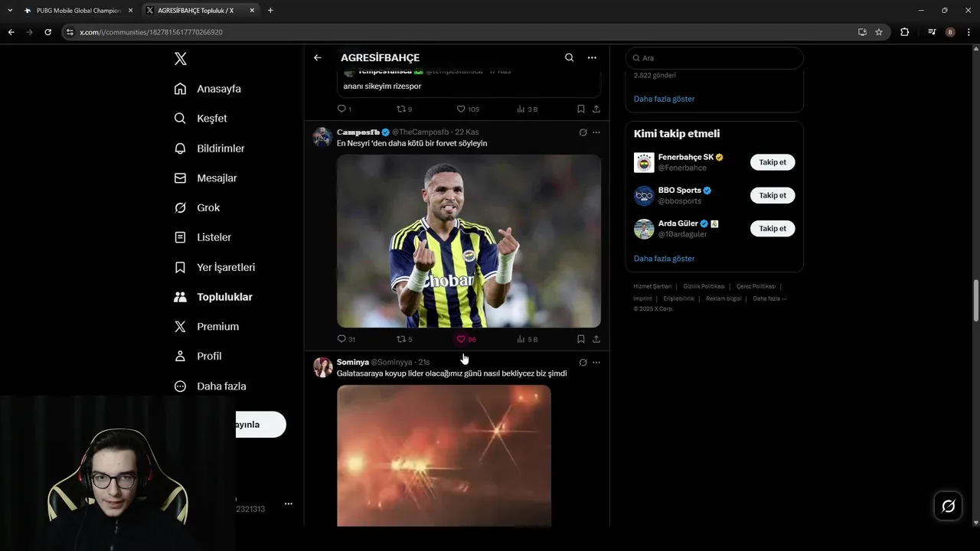980x551 pixels.
Task: Open floating Grok button
Action: click(948, 506)
